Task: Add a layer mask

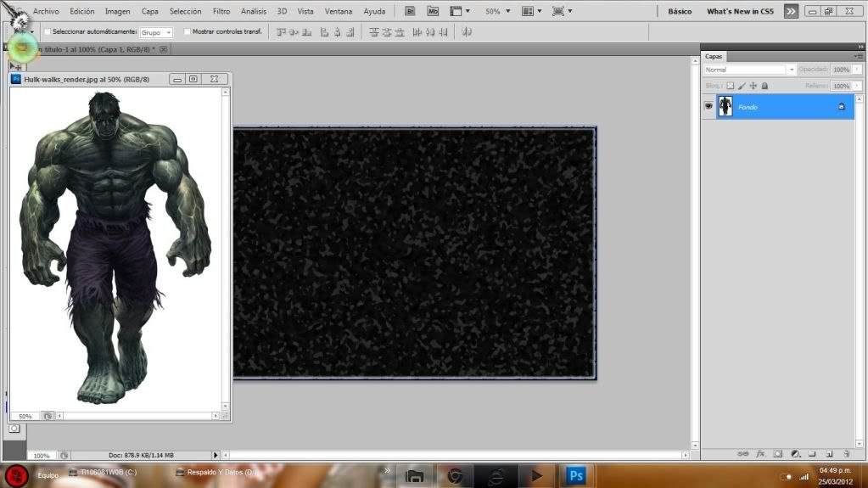Action: point(778,454)
